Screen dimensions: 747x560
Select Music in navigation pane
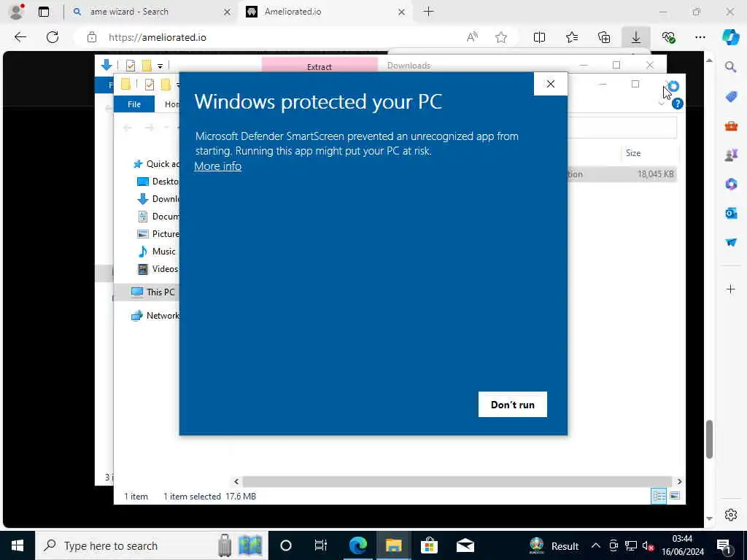coord(156,252)
